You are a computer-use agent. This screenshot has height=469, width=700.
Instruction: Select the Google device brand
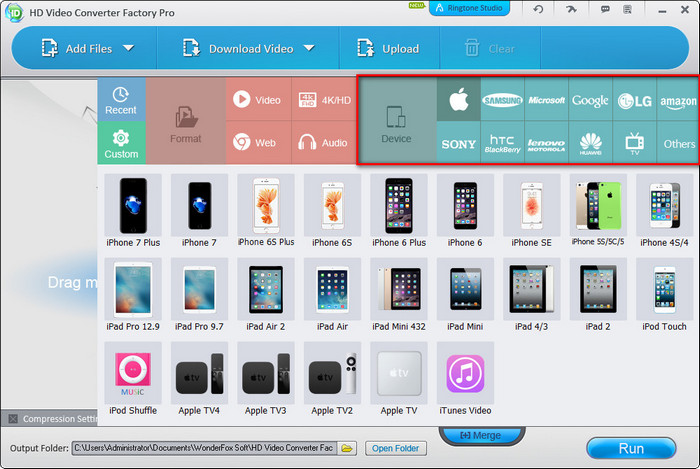pyautogui.click(x=590, y=100)
